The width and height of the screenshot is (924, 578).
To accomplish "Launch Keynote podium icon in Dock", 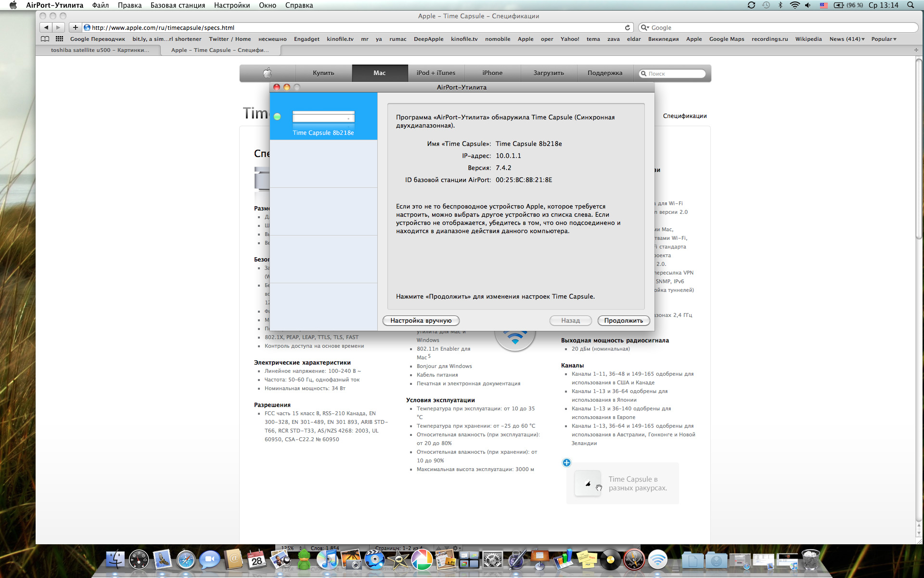I will [x=540, y=560].
